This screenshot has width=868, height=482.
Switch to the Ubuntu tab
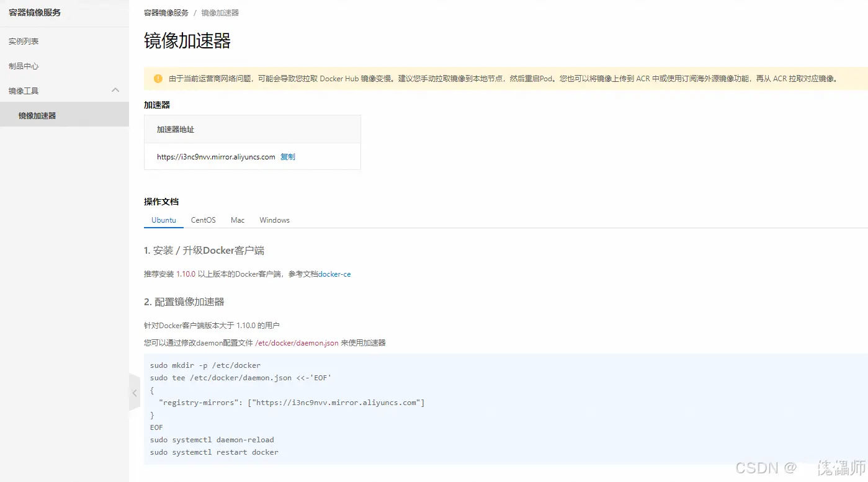(164, 220)
